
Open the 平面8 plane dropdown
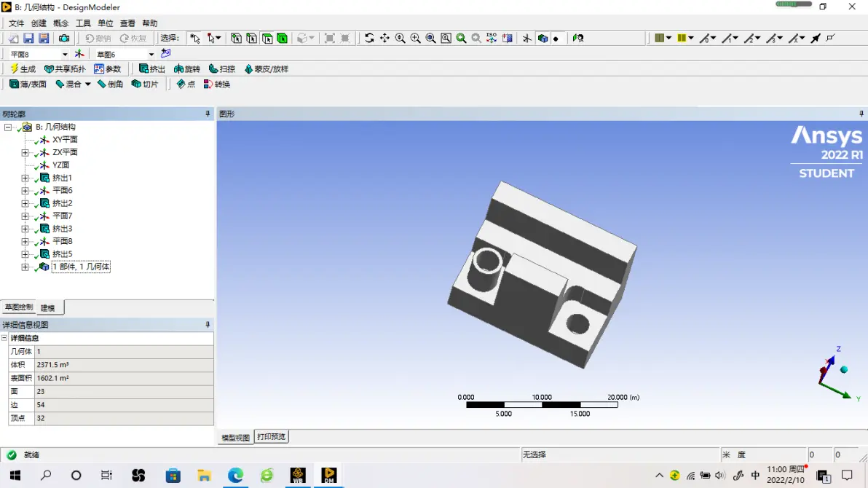[x=65, y=55]
